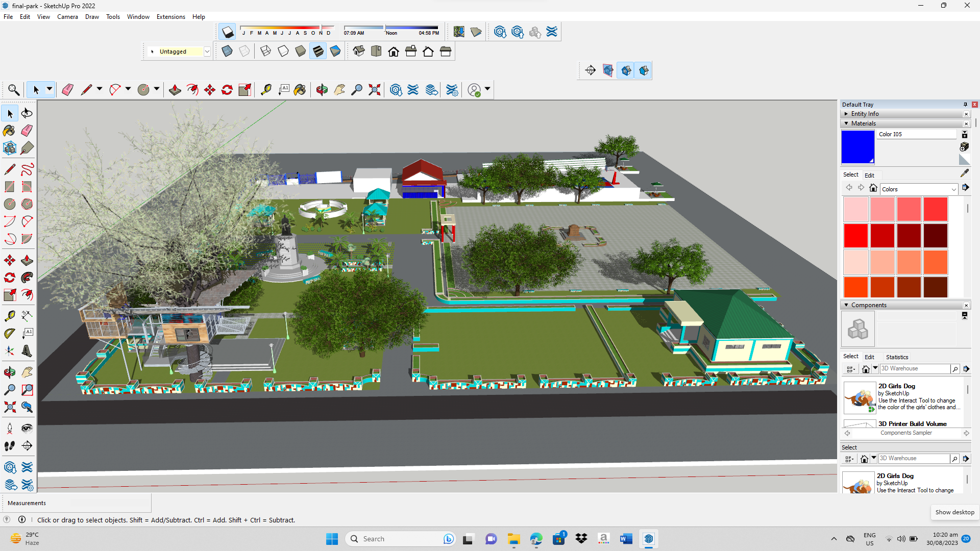
Task: Select the Push/Pull tool
Action: tap(27, 261)
